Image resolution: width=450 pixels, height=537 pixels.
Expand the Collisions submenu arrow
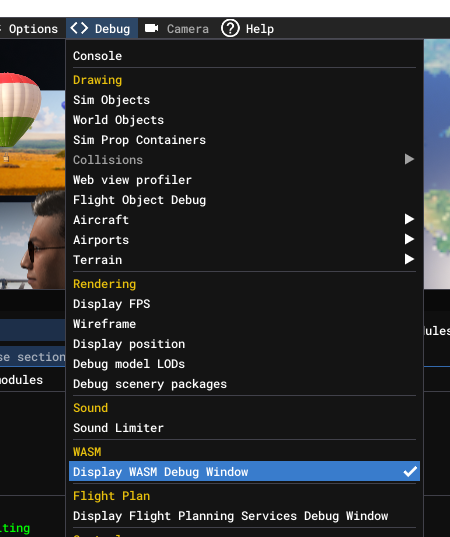tap(409, 159)
